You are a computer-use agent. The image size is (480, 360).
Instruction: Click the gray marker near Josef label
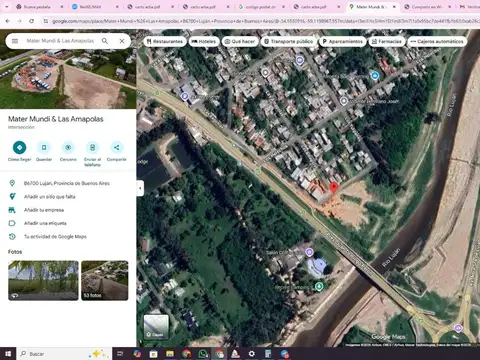(344, 101)
